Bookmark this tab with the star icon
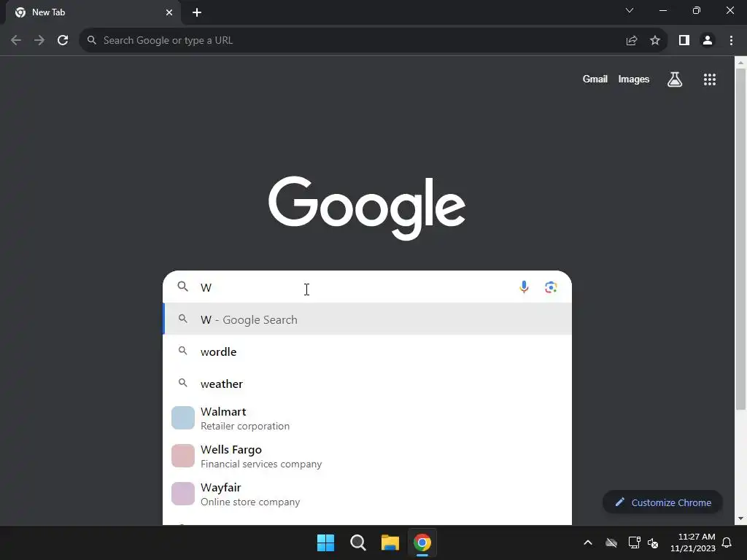The width and height of the screenshot is (747, 560). point(655,41)
